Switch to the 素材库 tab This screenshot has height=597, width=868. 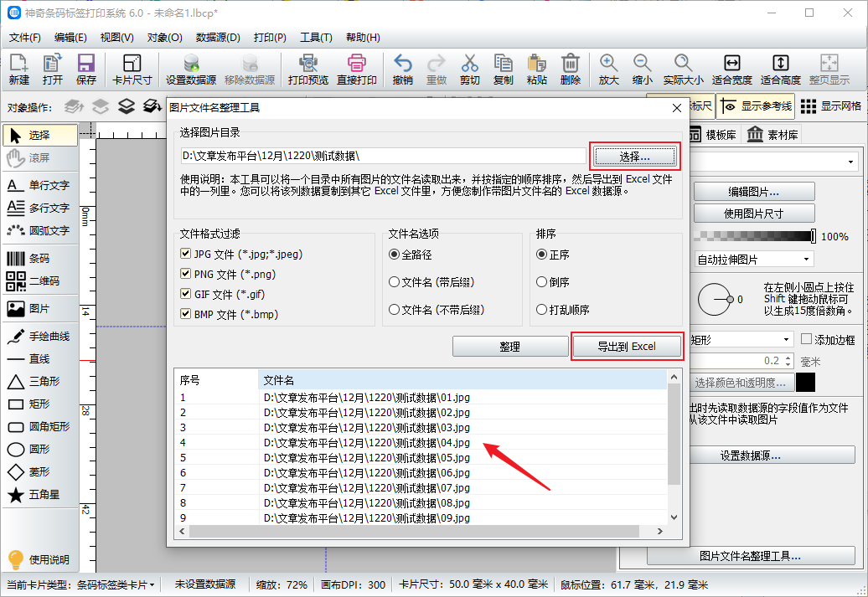772,135
